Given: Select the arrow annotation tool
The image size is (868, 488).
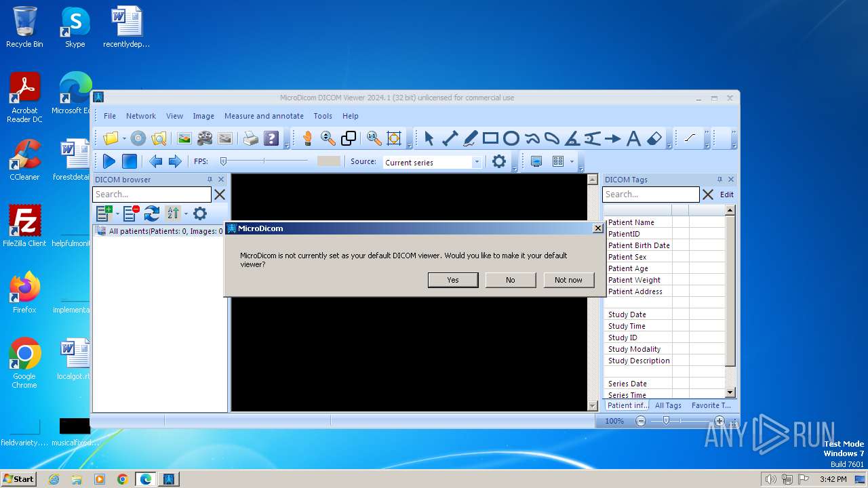Looking at the screenshot, I should tap(612, 138).
